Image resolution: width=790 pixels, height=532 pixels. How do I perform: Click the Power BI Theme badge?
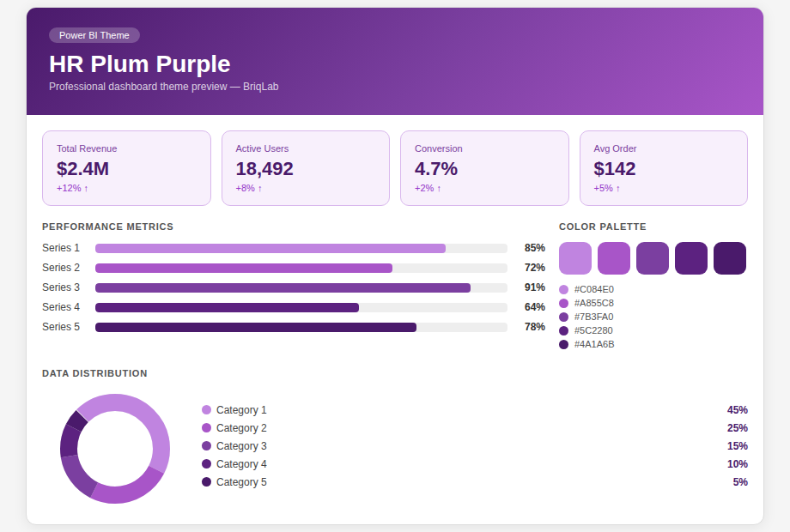coord(94,35)
